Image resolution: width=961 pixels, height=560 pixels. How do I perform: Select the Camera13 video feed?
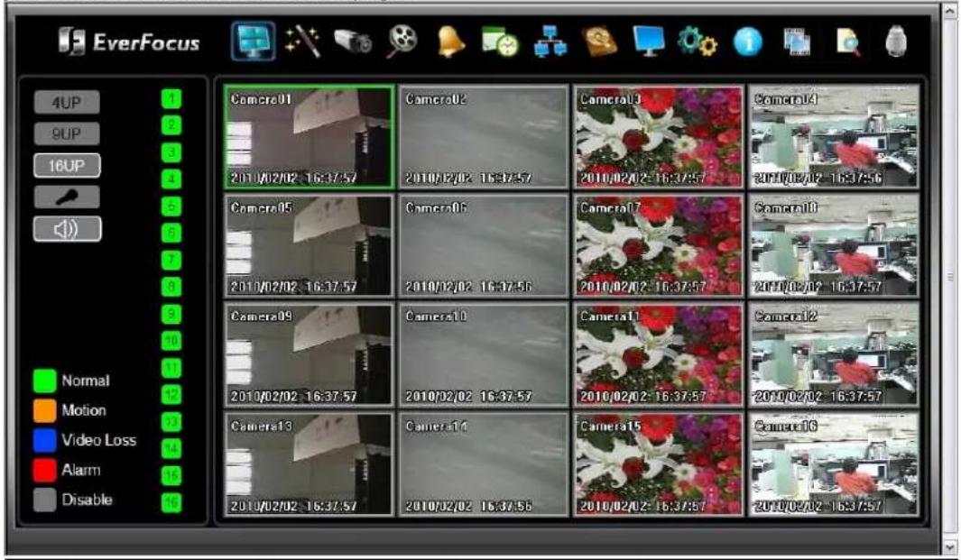tap(310, 464)
